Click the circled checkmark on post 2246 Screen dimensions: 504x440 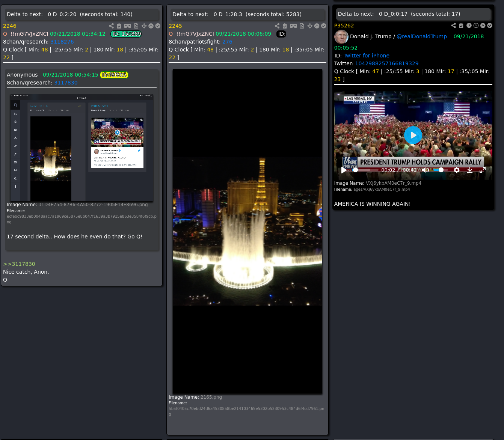click(158, 26)
